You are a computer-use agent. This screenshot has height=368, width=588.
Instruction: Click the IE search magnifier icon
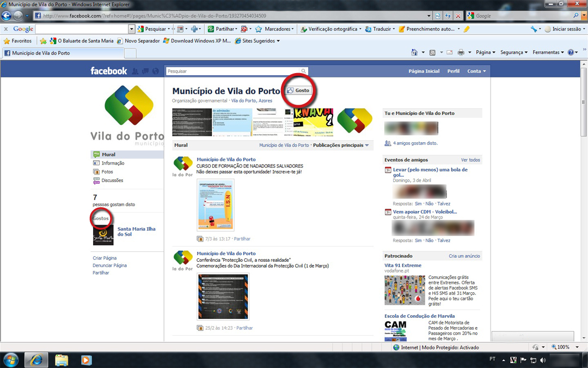click(575, 16)
